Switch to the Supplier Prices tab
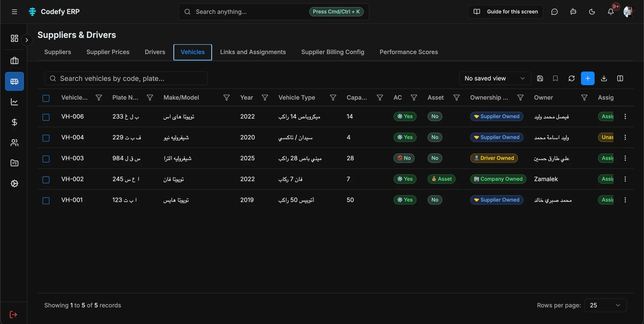Image resolution: width=644 pixels, height=324 pixels. pos(108,52)
